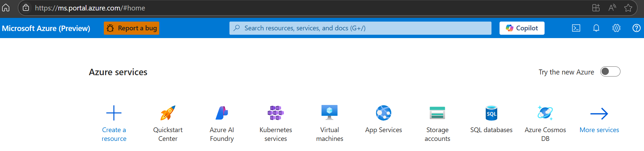This screenshot has height=151, width=644.
Task: Open Kubernetes services icon
Action: pyautogui.click(x=276, y=113)
